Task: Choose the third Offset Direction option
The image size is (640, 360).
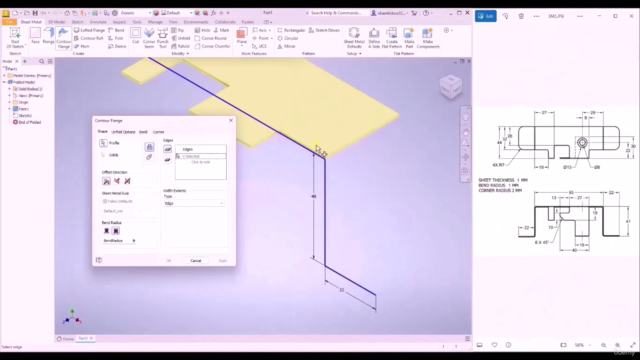Action: [x=127, y=181]
